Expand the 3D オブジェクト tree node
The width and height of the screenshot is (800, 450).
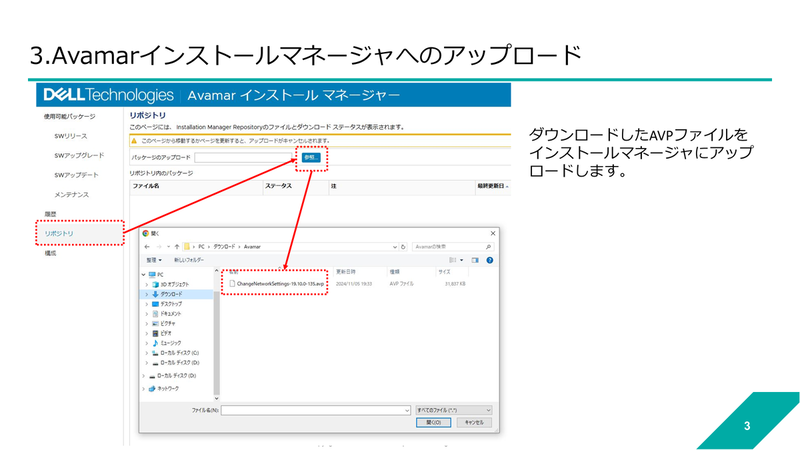(147, 284)
